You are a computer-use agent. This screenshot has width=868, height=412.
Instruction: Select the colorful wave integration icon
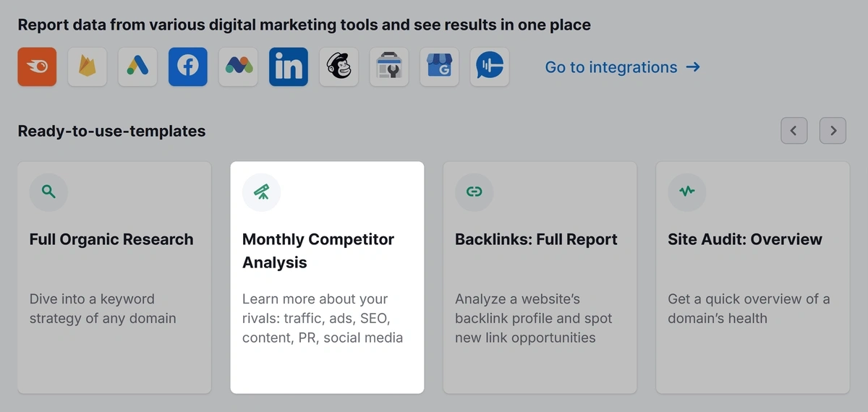[238, 67]
